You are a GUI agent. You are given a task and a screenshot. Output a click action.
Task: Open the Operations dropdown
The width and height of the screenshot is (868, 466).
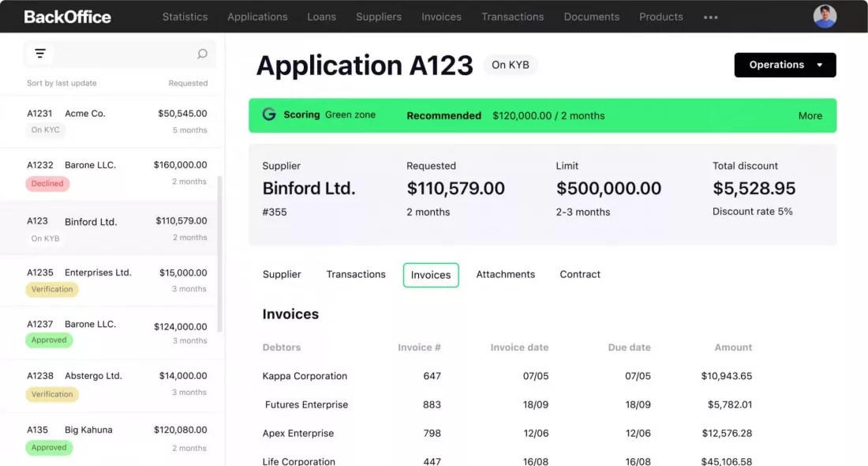pyautogui.click(x=784, y=65)
